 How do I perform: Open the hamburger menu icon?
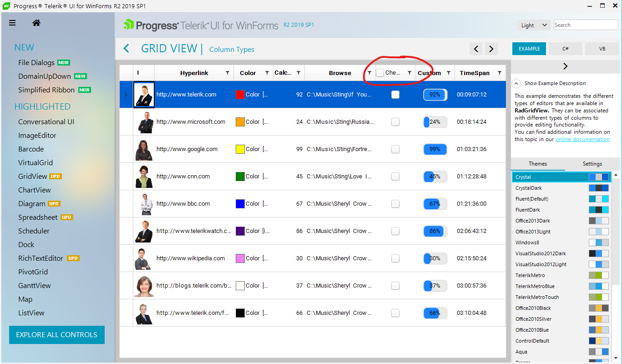(x=12, y=23)
